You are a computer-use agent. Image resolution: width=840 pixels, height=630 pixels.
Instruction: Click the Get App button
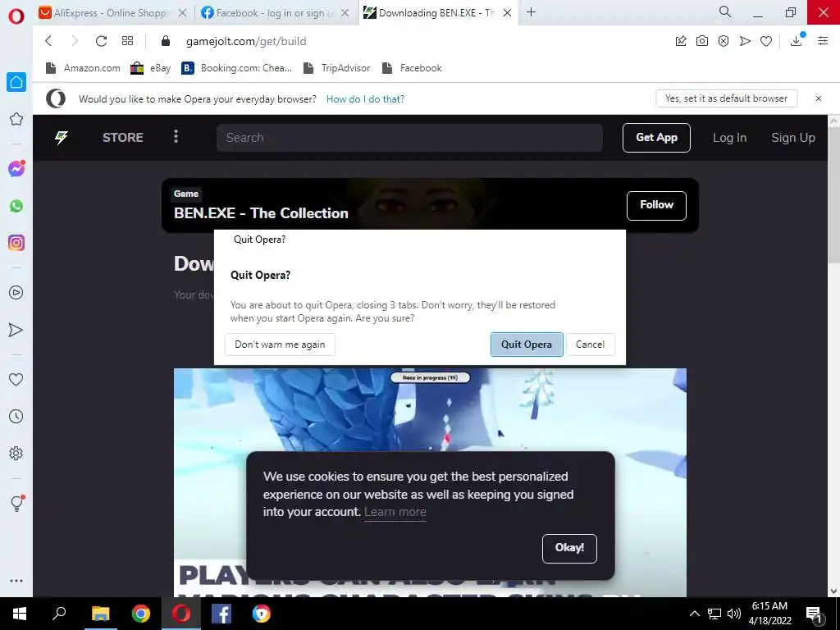(x=656, y=138)
